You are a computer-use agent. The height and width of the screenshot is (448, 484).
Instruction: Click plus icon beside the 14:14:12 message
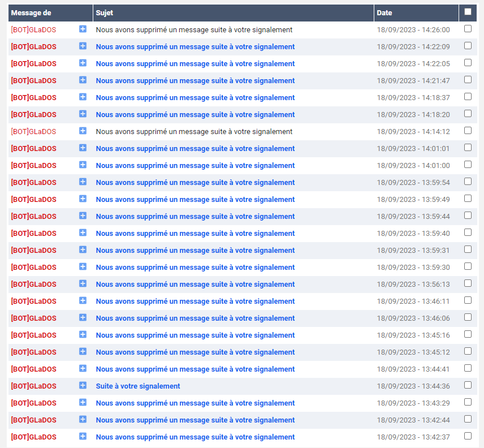83,131
